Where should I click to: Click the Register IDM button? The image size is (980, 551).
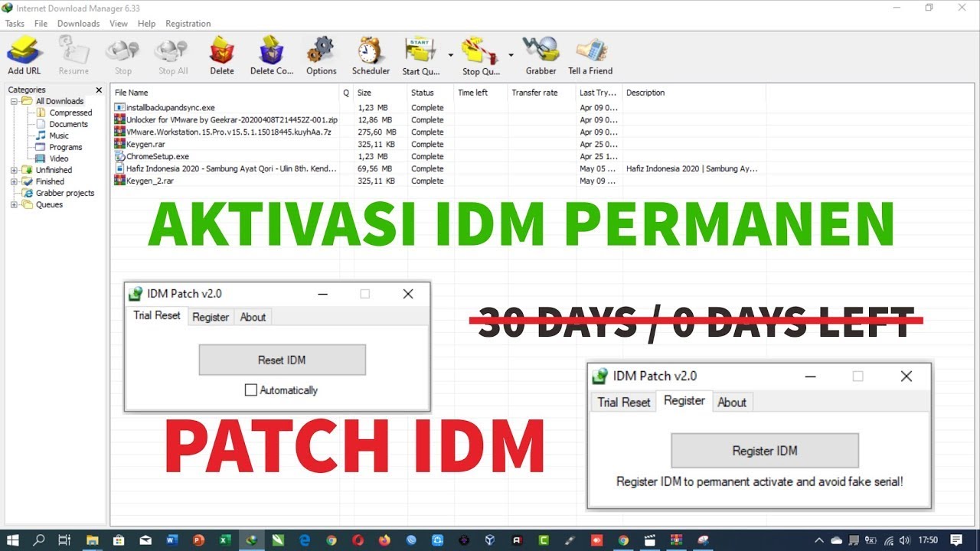(765, 451)
